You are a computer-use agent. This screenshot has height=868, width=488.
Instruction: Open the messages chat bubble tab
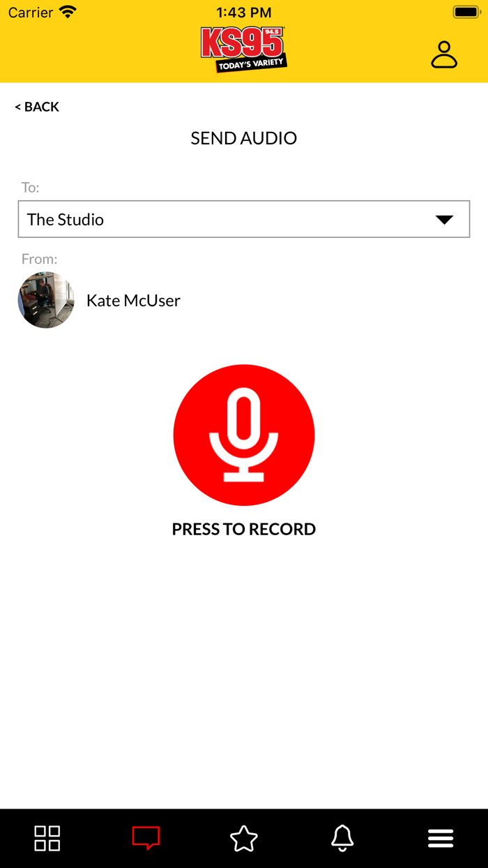[146, 838]
